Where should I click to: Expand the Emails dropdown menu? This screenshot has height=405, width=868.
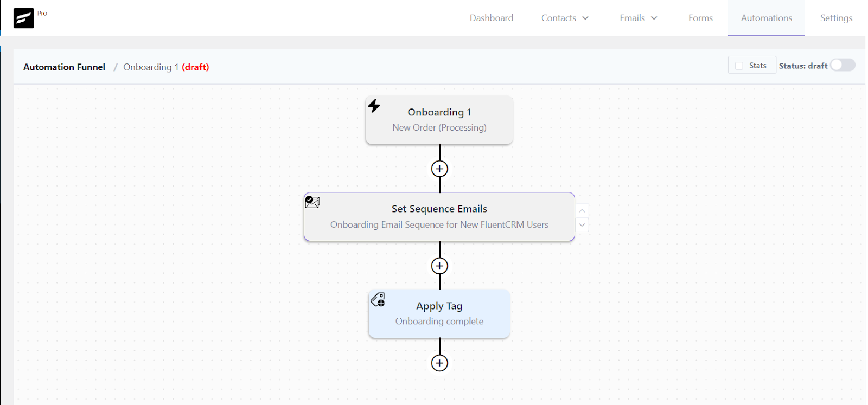[639, 18]
